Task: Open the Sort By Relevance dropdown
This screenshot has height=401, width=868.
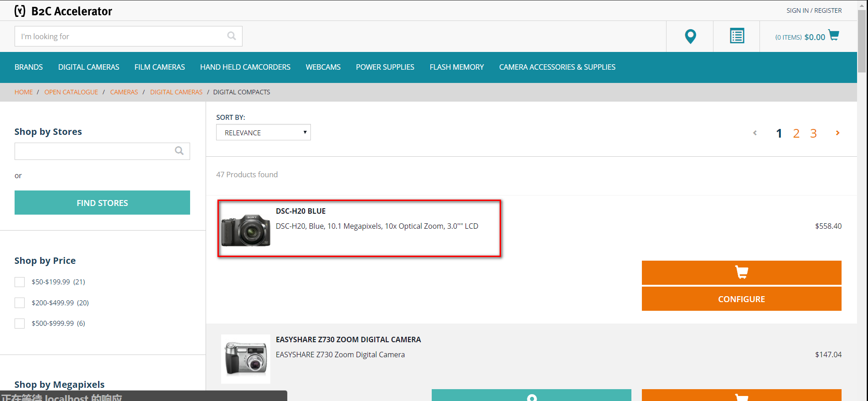Action: tap(263, 132)
